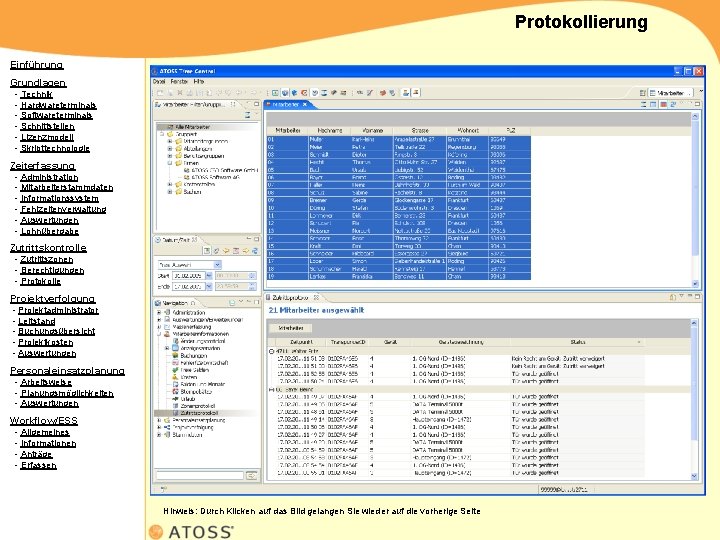The width and height of the screenshot is (720, 540).
Task: Open the Lizenzmodell link
Action: click(47, 137)
